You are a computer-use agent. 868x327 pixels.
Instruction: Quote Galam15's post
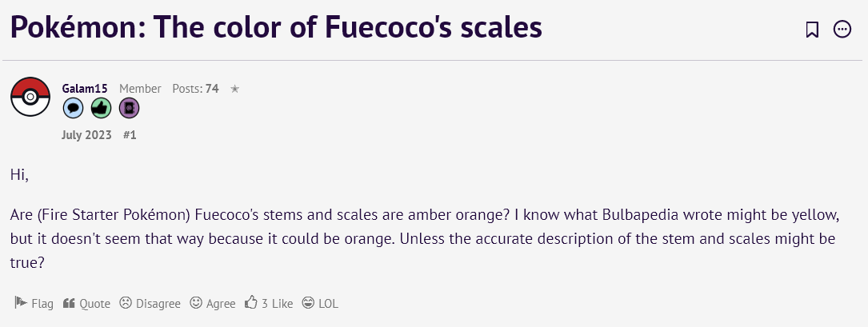pyautogui.click(x=86, y=303)
